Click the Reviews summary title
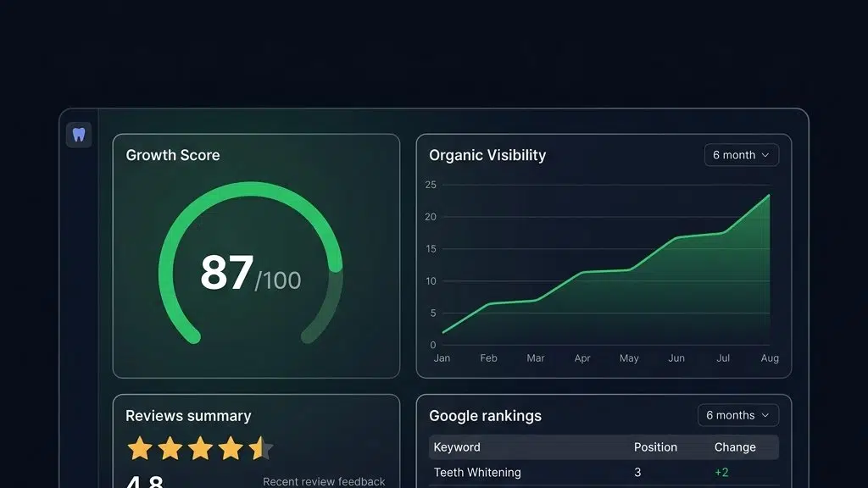The width and height of the screenshot is (868, 488). tap(188, 415)
